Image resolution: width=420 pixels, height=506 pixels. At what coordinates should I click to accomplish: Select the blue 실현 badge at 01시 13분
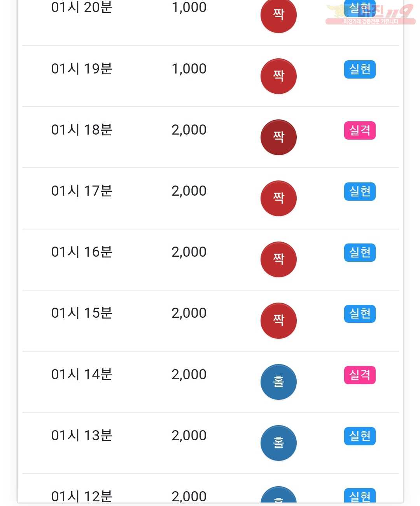pos(360,436)
